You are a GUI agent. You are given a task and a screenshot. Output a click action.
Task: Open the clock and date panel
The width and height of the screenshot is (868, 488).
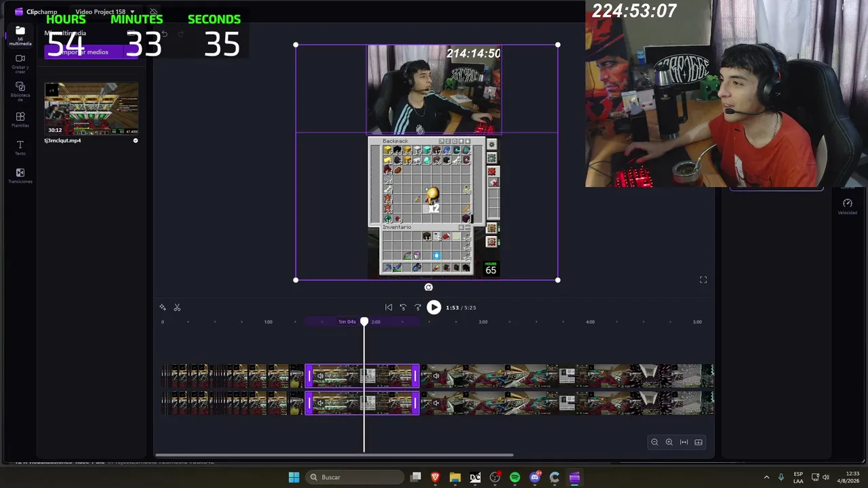(x=848, y=477)
